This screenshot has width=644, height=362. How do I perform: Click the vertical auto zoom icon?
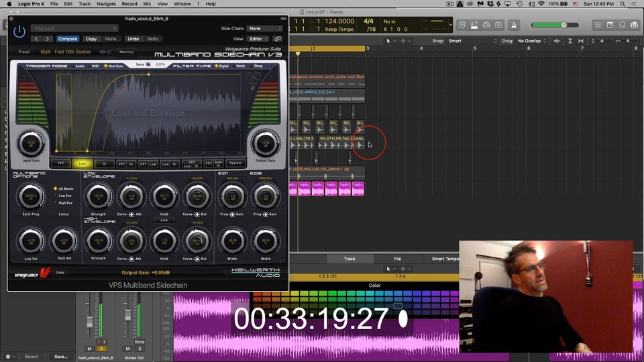click(x=570, y=41)
